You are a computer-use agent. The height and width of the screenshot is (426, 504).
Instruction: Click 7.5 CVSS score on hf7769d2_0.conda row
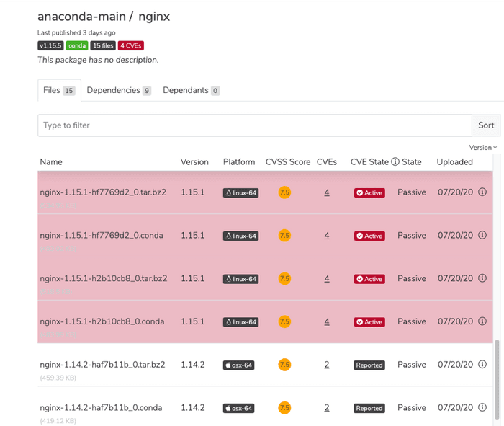click(x=284, y=236)
